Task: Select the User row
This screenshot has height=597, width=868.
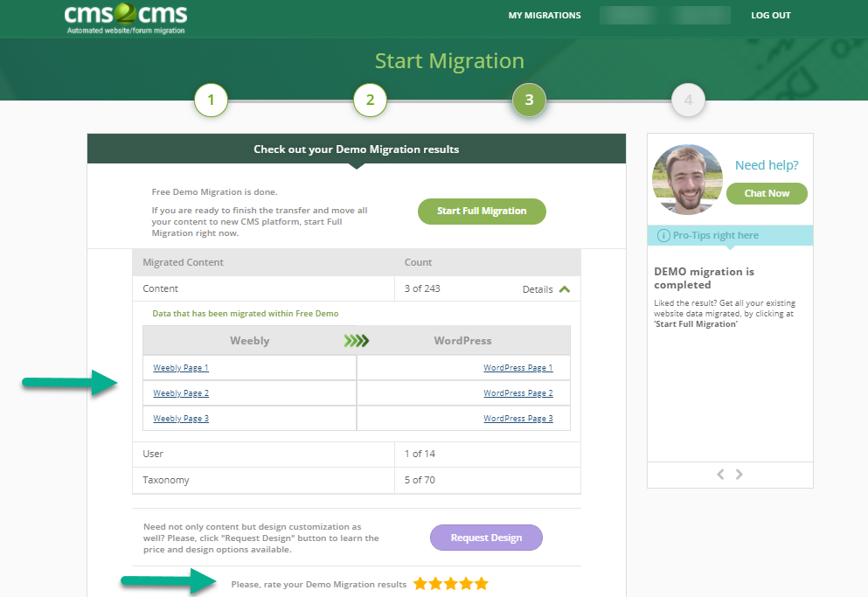Action: [x=357, y=455]
